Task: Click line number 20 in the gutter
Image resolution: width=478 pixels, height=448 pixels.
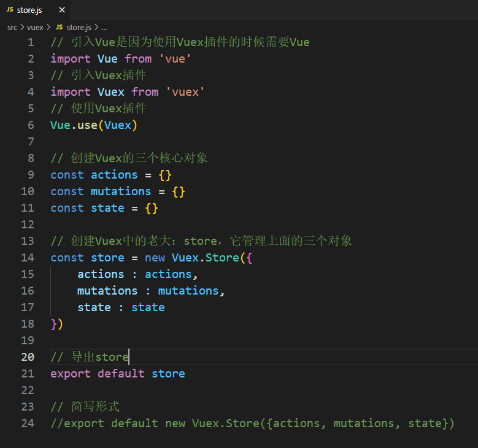Action: tap(28, 357)
